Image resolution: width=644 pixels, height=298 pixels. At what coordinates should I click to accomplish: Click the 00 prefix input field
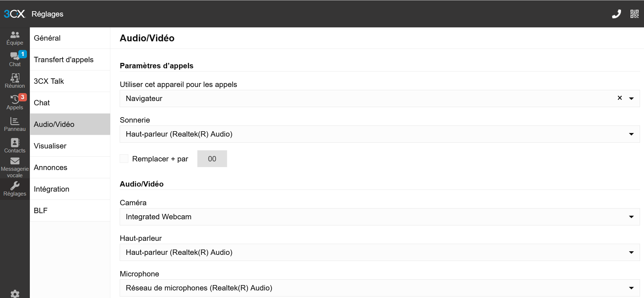[212, 159]
